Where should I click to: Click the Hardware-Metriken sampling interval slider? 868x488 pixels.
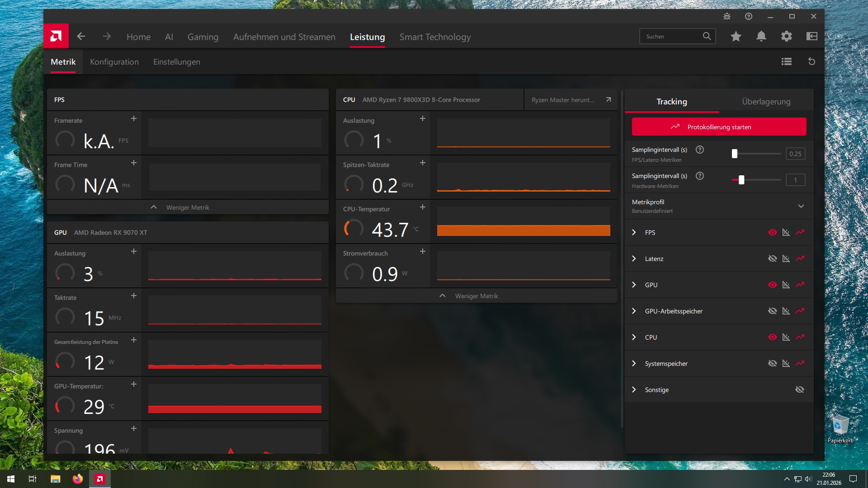[x=741, y=180]
